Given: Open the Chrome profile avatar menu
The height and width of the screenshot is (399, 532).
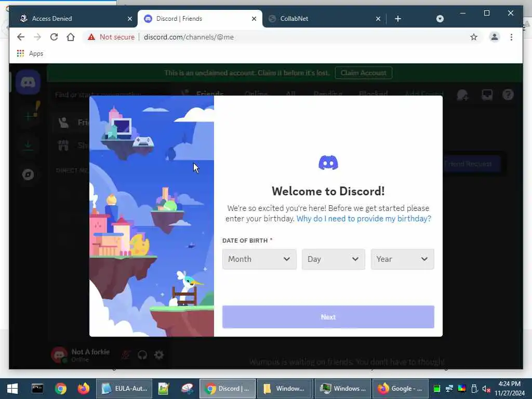Looking at the screenshot, I should [495, 37].
